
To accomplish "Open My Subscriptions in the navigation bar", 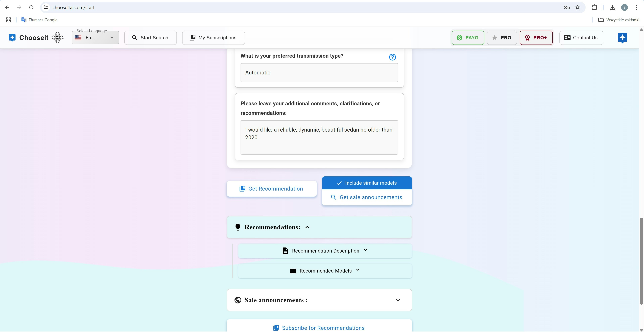I will [x=213, y=38].
